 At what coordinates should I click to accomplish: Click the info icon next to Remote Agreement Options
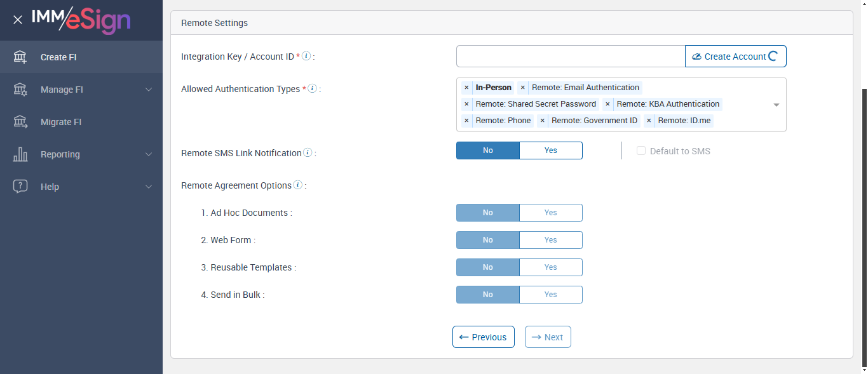coord(297,185)
